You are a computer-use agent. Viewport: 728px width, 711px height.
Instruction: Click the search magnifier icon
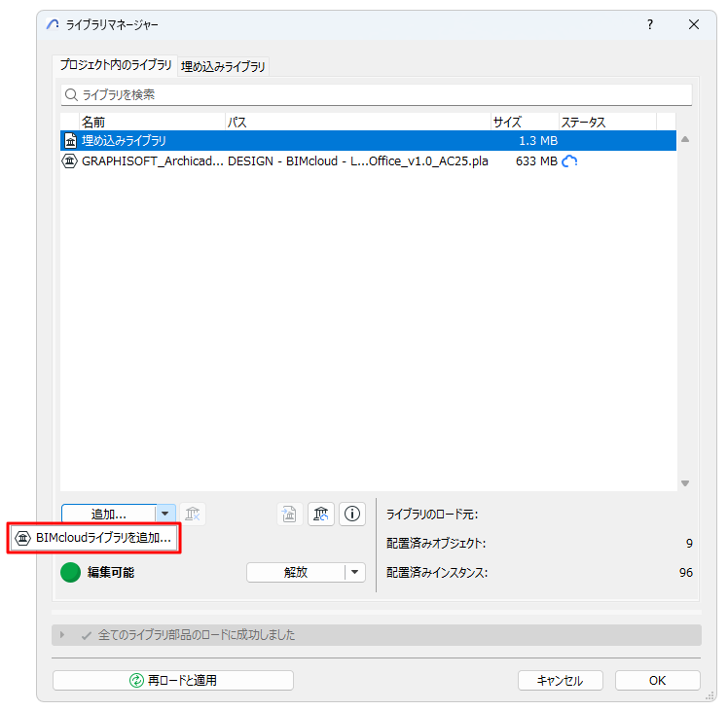(71, 95)
